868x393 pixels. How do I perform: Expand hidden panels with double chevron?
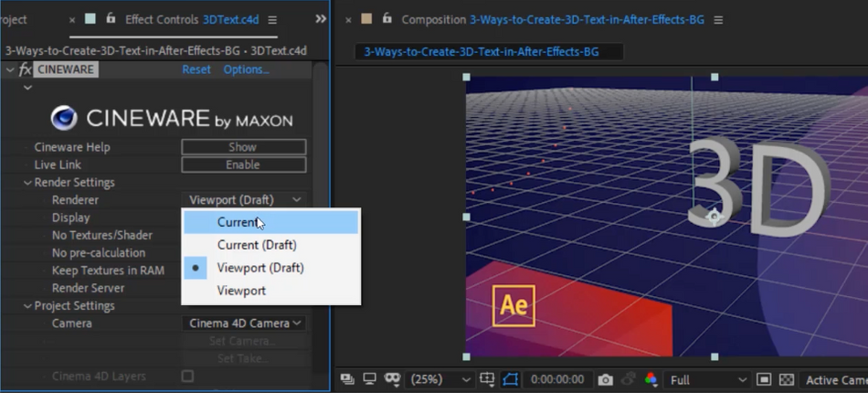click(x=321, y=19)
